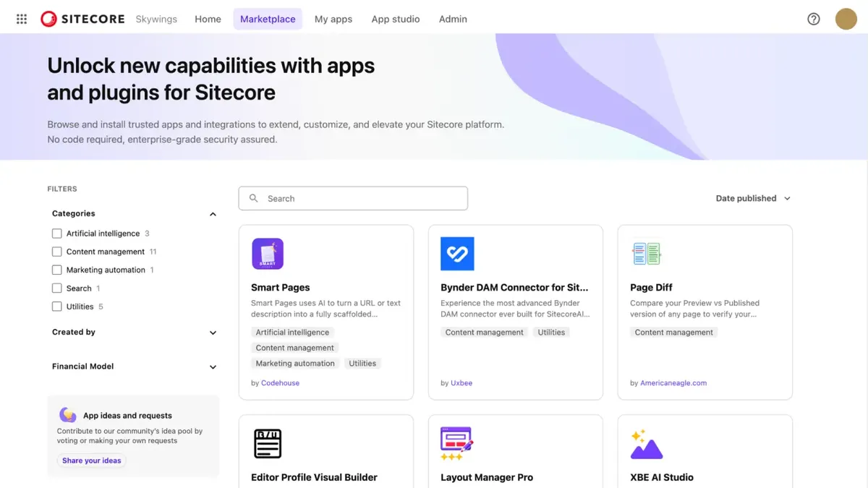Click the Content management tag on Bynder card

(x=485, y=333)
